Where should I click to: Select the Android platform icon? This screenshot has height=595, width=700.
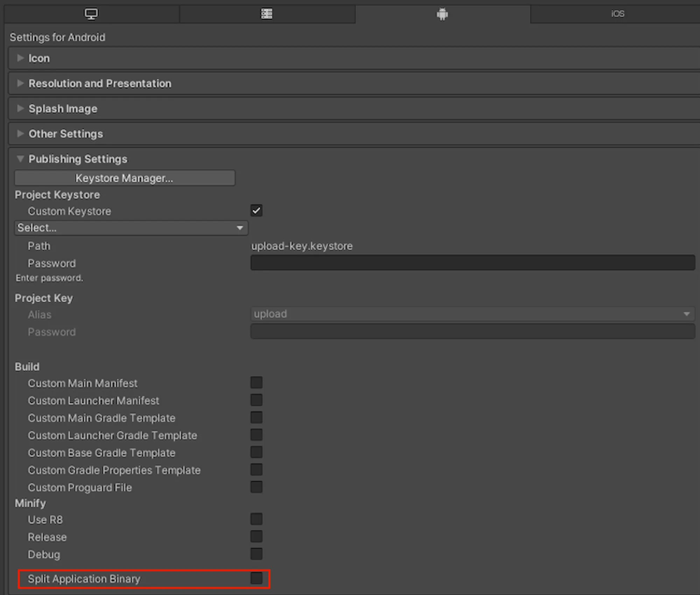[442, 14]
